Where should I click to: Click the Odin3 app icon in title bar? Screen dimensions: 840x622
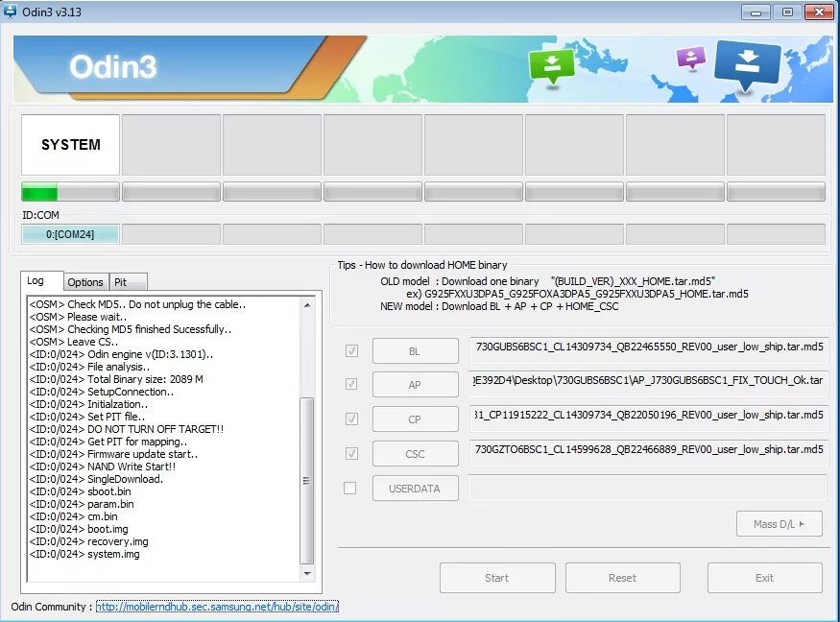click(x=9, y=11)
